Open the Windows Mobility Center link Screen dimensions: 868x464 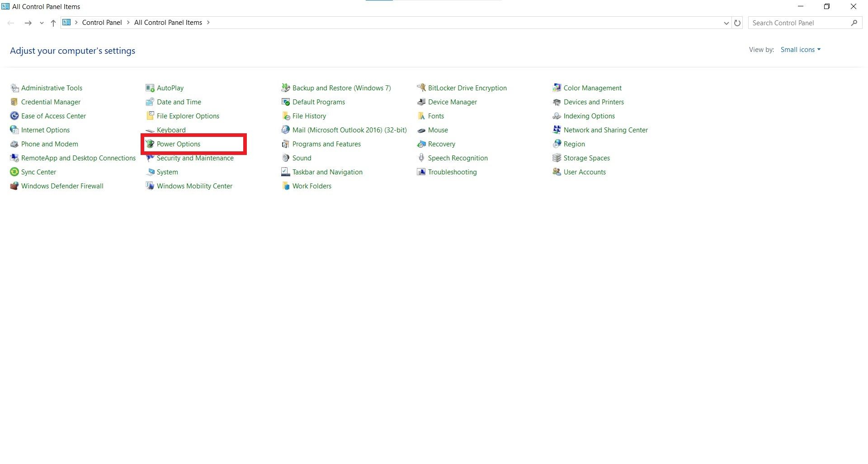point(194,186)
